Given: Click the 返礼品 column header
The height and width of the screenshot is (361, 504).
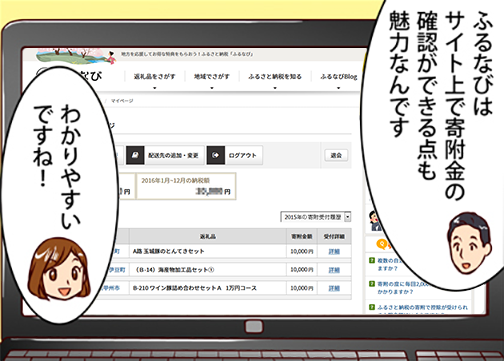Looking at the screenshot, I should (x=208, y=236).
